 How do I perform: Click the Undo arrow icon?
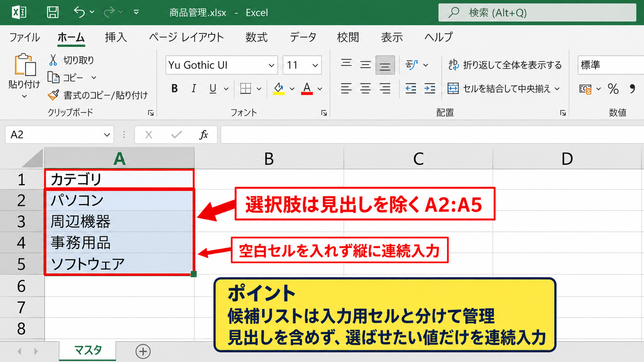coord(79,12)
